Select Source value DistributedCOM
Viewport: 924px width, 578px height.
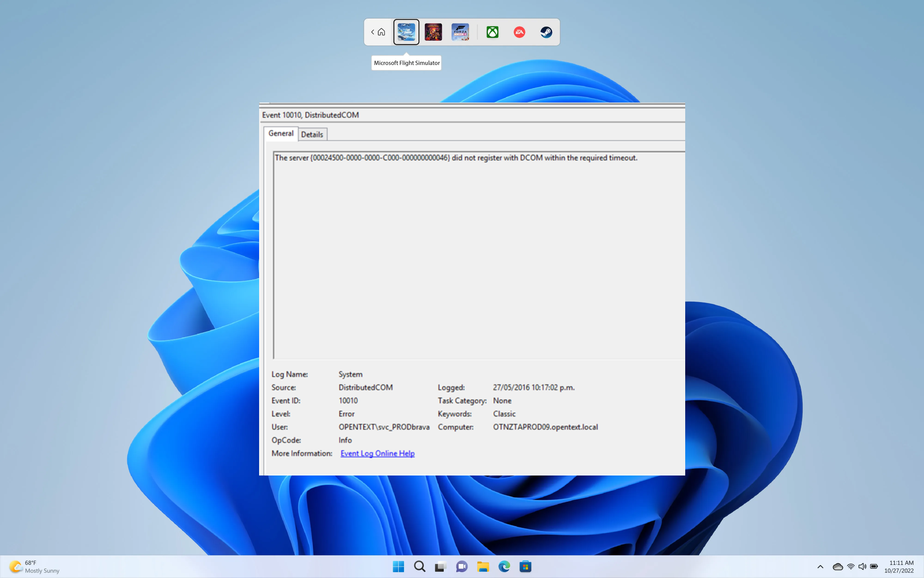pyautogui.click(x=366, y=387)
